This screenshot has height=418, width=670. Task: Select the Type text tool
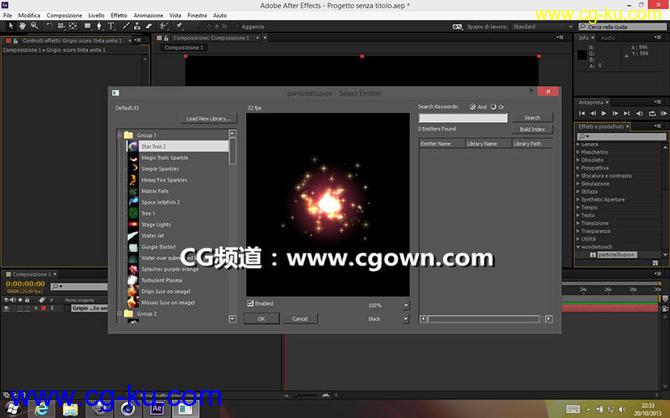[x=111, y=26]
